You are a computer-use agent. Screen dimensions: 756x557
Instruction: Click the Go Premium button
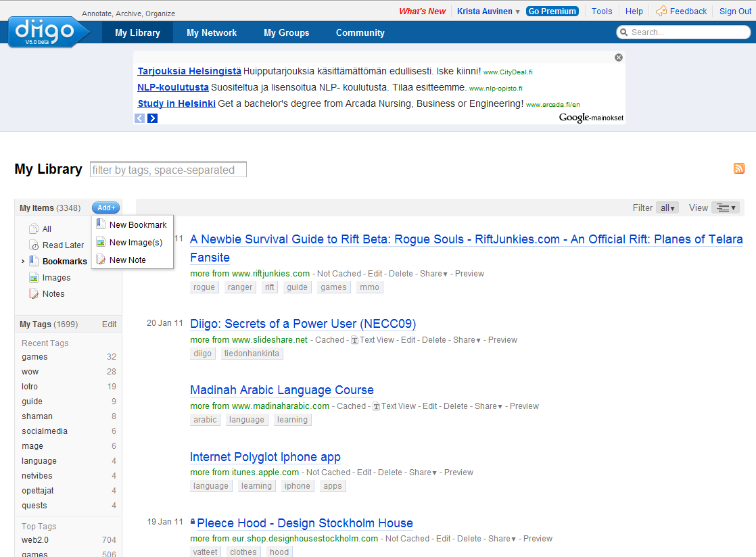(x=552, y=11)
